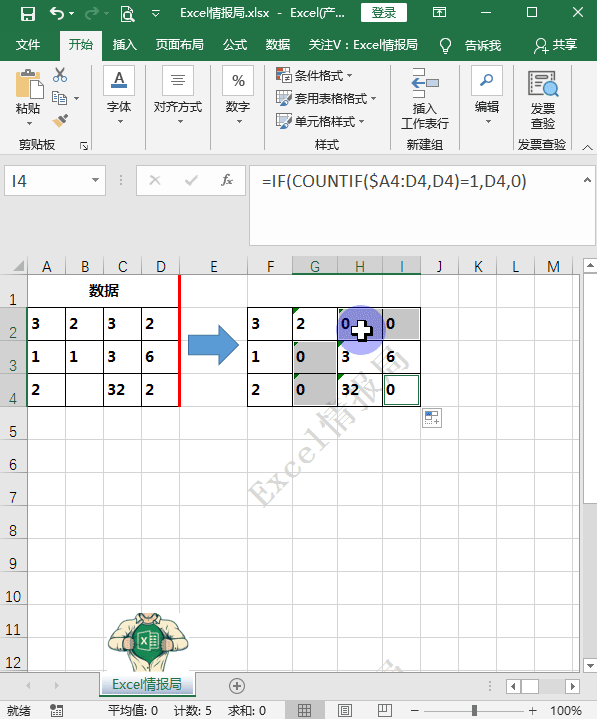Click the Enter checkmark formula button
Image resolution: width=597 pixels, height=719 pixels.
191,181
